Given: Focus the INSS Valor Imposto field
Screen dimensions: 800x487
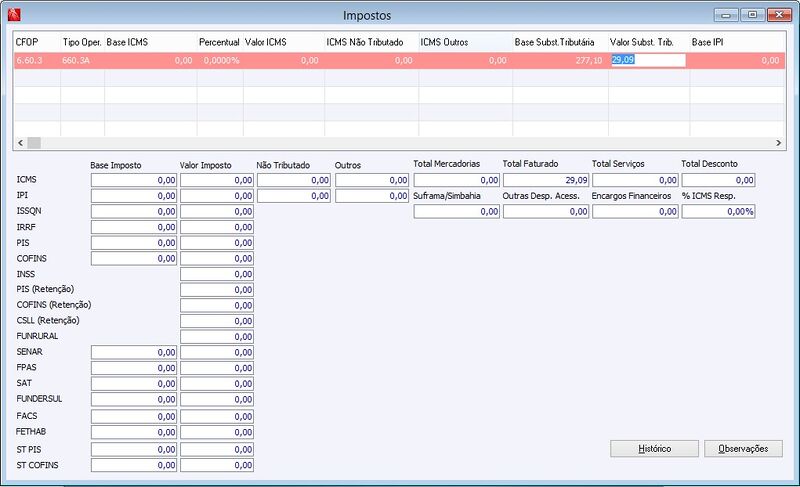Looking at the screenshot, I should coord(217,274).
